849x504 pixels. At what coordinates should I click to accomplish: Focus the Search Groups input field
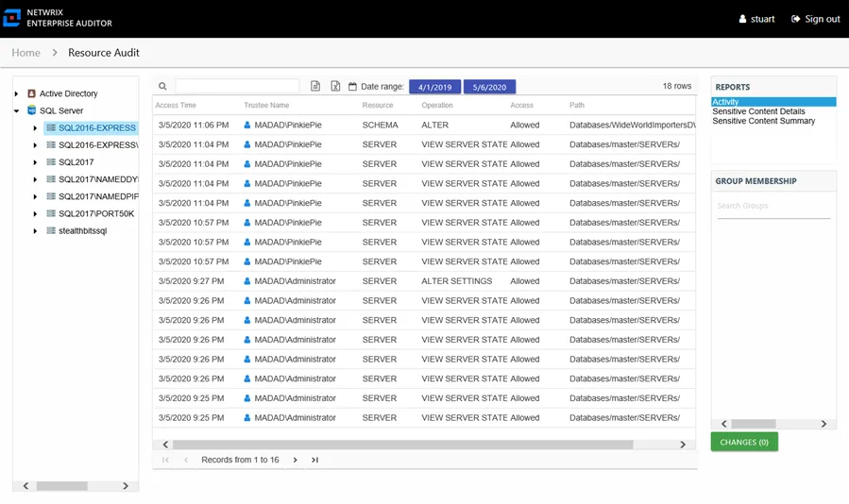[773, 207]
